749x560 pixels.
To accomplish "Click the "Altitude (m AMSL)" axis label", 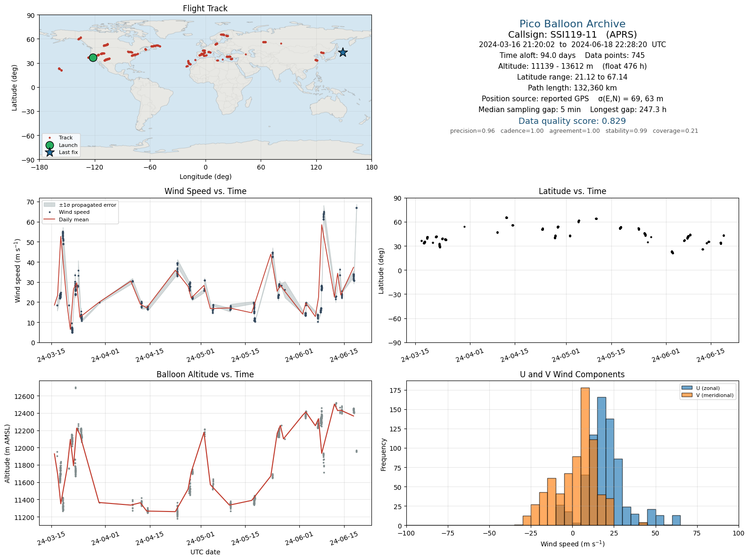I will tap(8, 453).
